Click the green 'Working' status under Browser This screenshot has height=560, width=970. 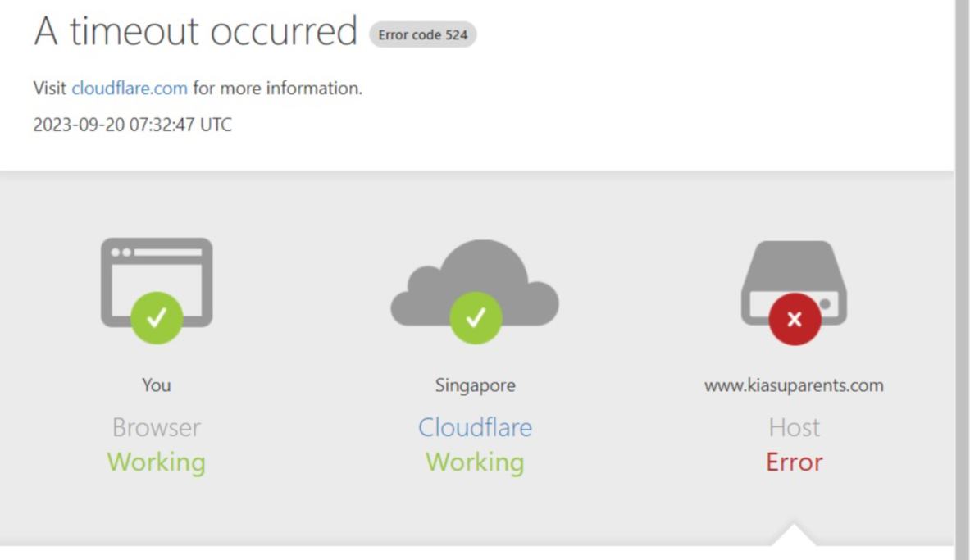[x=157, y=463]
